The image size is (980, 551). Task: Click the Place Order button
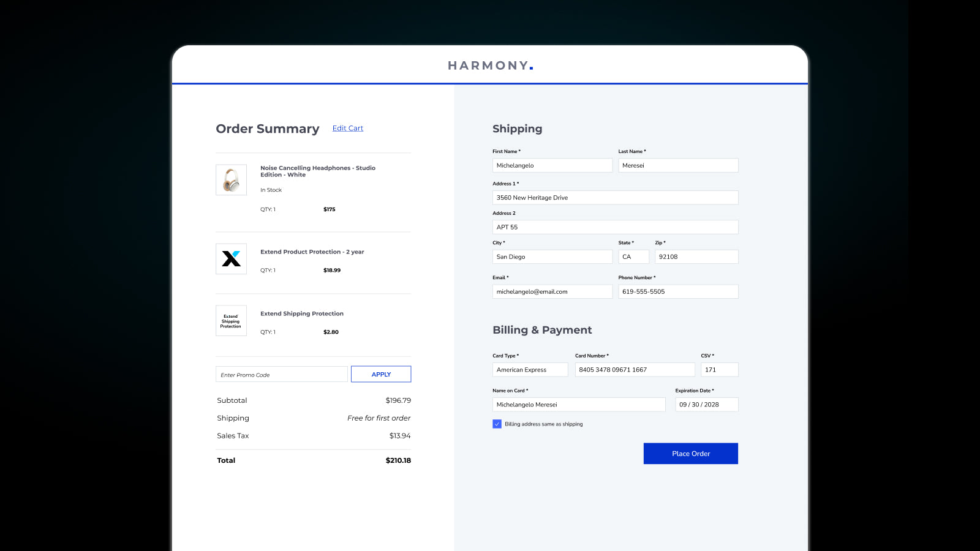click(x=690, y=453)
